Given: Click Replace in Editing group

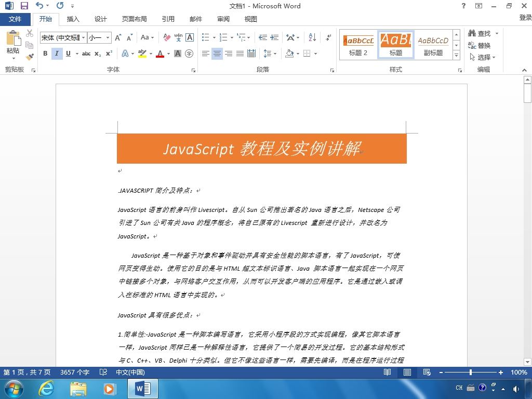Looking at the screenshot, I should [x=480, y=45].
